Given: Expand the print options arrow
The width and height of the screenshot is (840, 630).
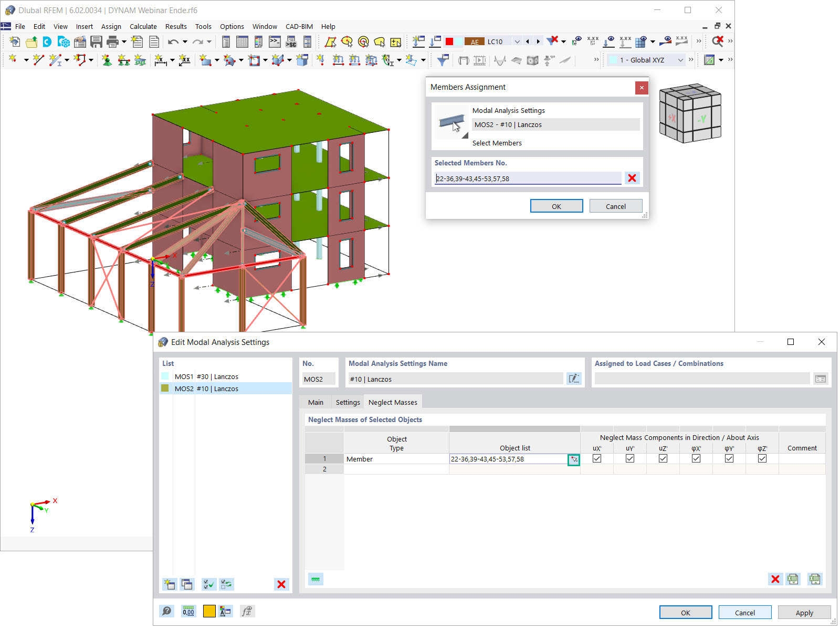Looking at the screenshot, I should 124,41.
